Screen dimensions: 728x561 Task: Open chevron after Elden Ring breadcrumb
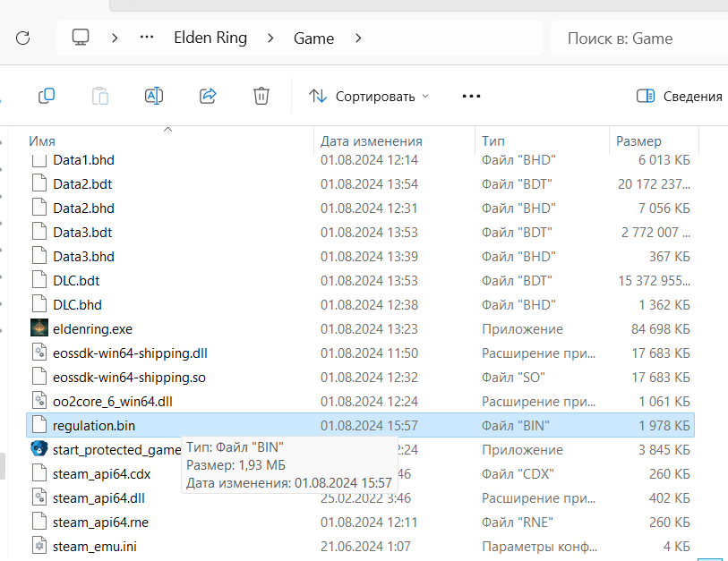(270, 38)
